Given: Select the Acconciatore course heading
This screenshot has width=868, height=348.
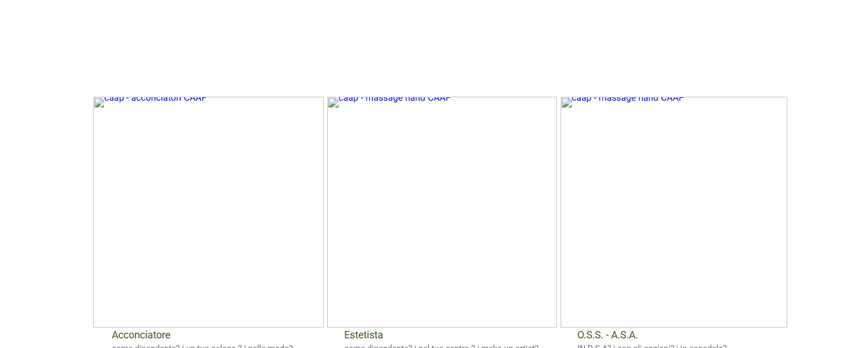Looking at the screenshot, I should (x=141, y=335).
